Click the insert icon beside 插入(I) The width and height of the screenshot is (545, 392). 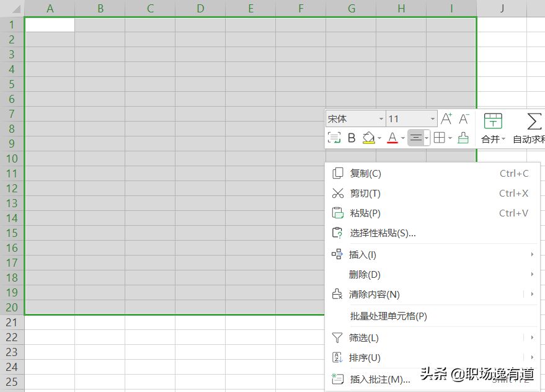click(x=337, y=254)
